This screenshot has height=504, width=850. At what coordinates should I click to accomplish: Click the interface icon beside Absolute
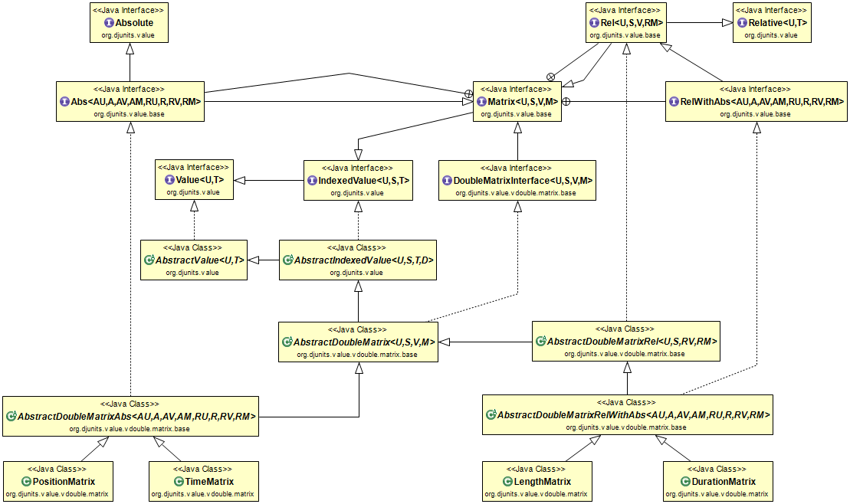[x=109, y=24]
